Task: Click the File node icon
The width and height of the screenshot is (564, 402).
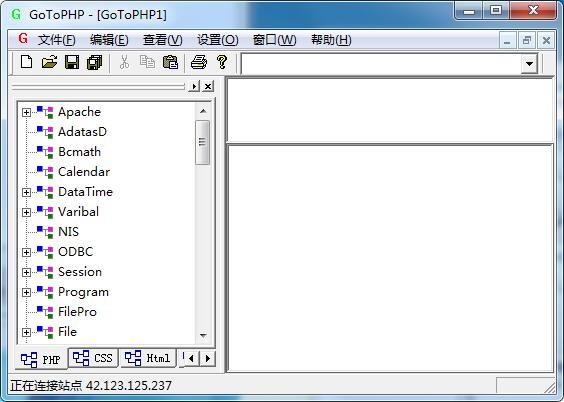Action: [45, 332]
